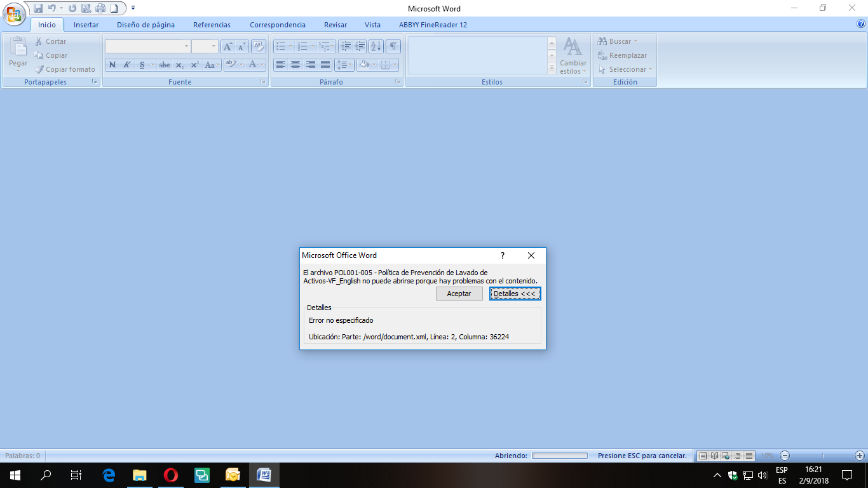
Task: Click the dialog help question mark
Action: (503, 255)
